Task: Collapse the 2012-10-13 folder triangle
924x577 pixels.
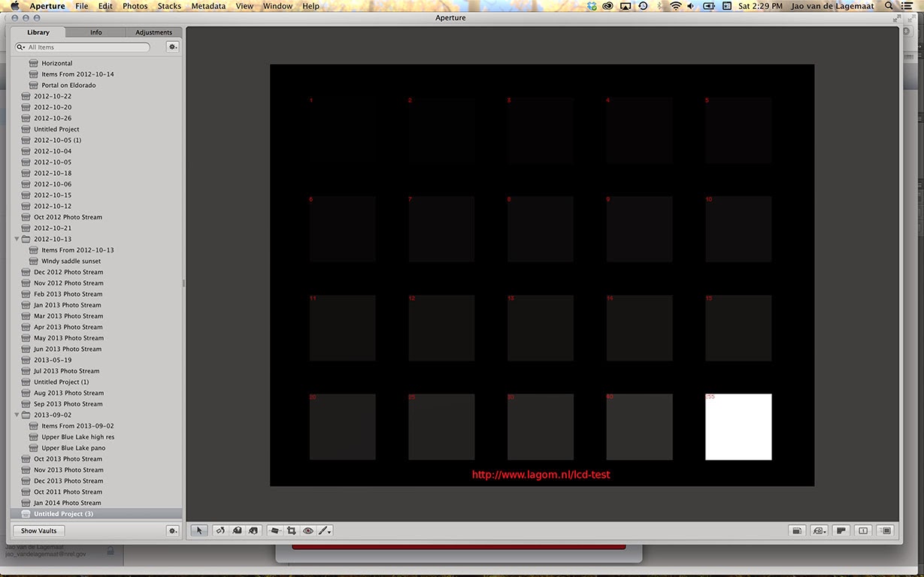Action: [x=17, y=239]
